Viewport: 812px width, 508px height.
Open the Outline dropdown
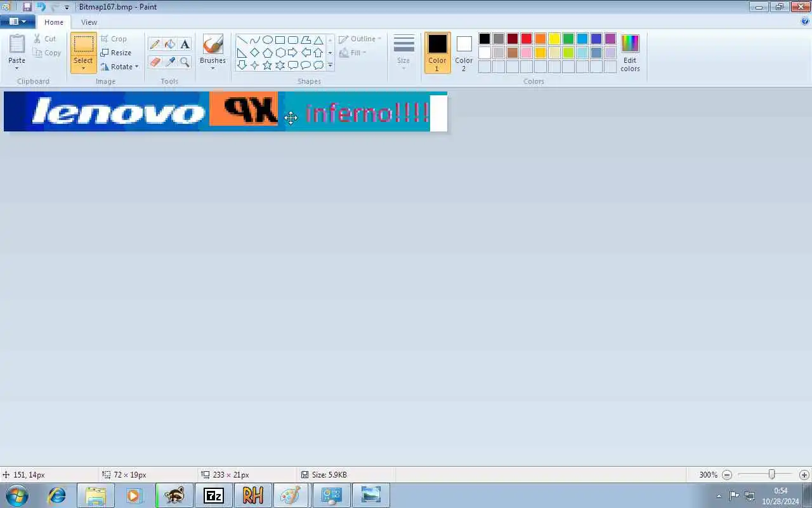click(360, 39)
